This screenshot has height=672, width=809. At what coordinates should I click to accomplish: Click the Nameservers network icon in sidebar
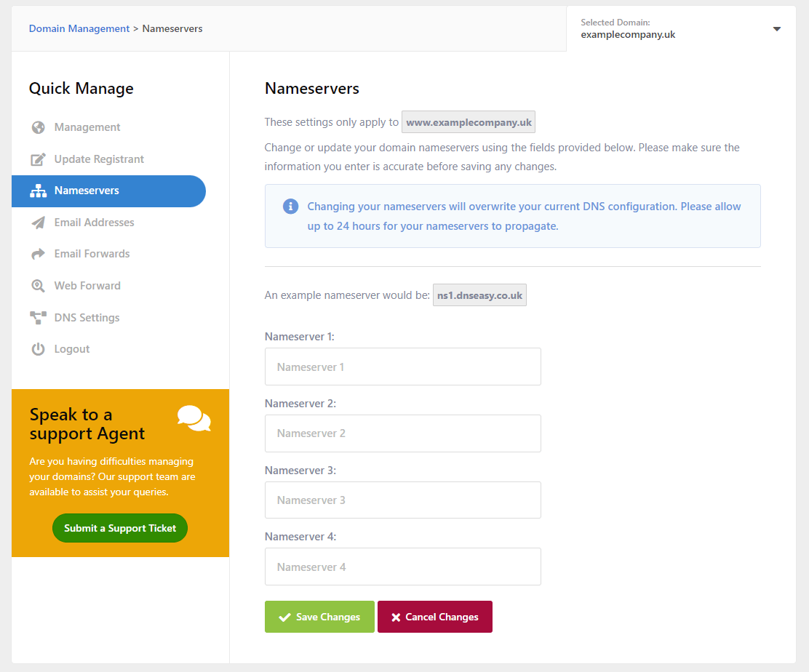(38, 191)
